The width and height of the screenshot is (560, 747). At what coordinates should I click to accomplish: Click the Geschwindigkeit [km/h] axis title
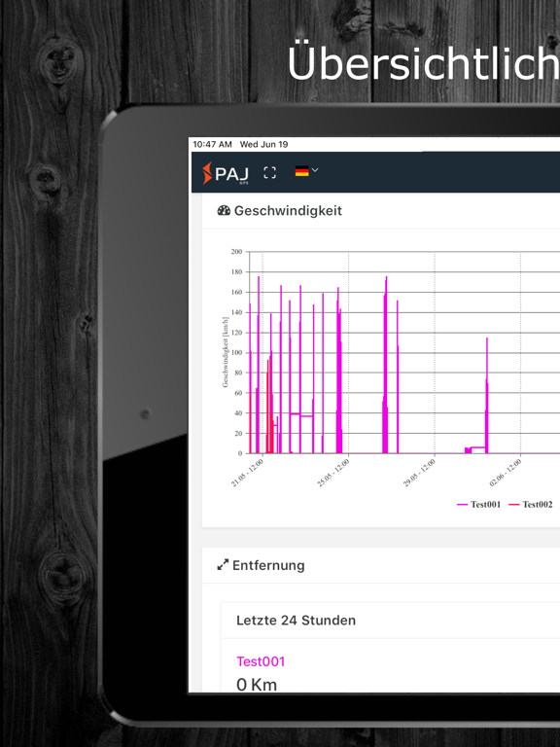click(226, 352)
